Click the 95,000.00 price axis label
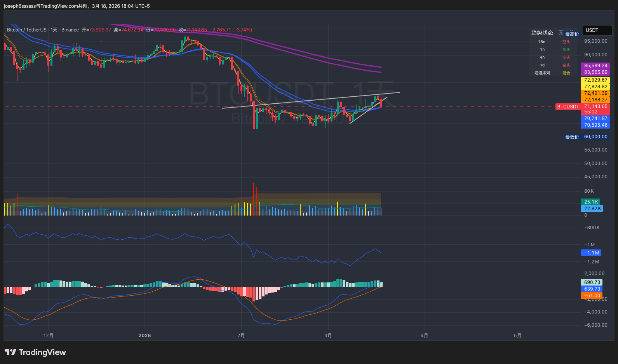Screen dimensions: 618x364 point(595,41)
